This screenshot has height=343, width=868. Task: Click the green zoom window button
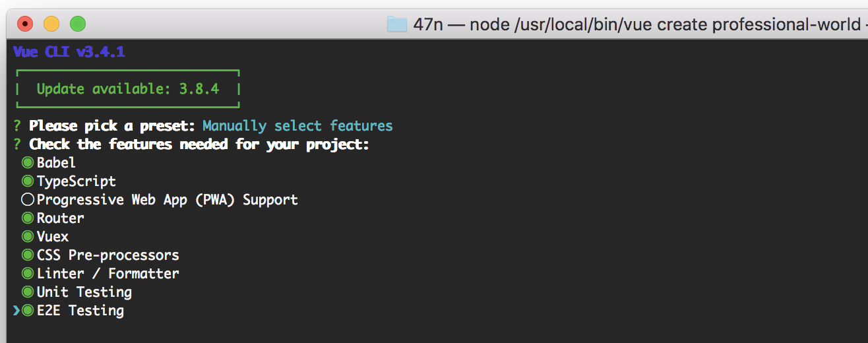78,24
